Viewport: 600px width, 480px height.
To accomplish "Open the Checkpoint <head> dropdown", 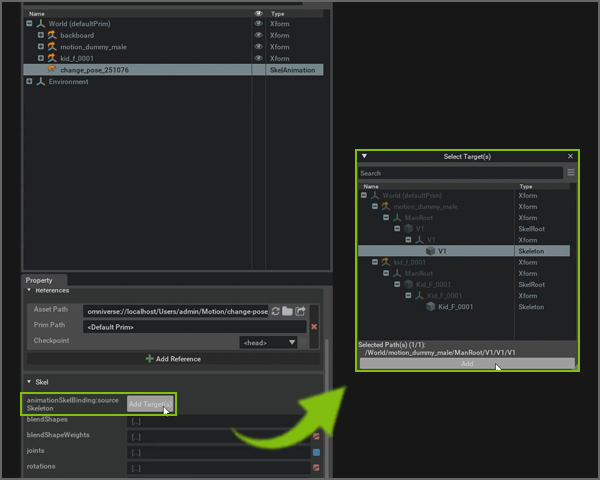I will click(269, 342).
